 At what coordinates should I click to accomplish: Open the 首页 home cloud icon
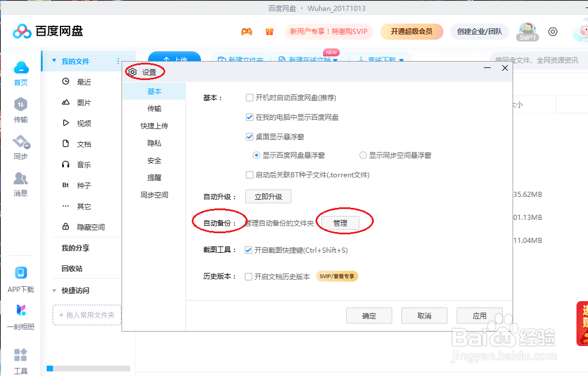[21, 68]
